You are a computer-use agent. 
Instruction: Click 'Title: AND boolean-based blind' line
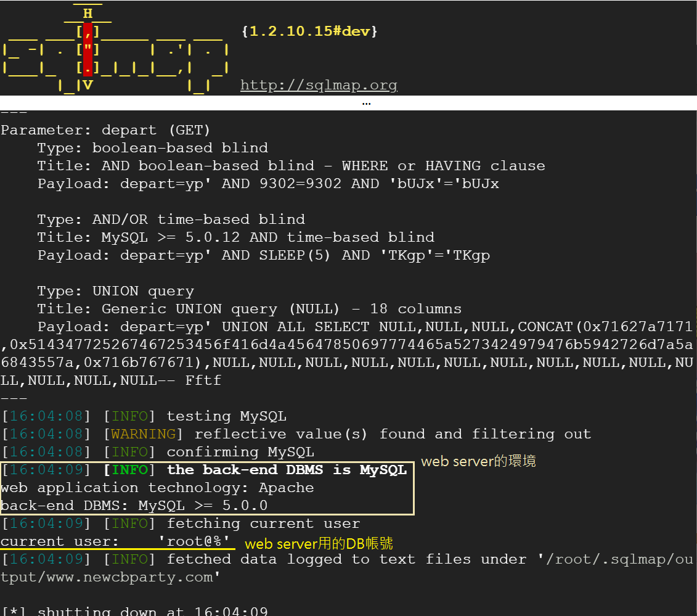point(291,166)
